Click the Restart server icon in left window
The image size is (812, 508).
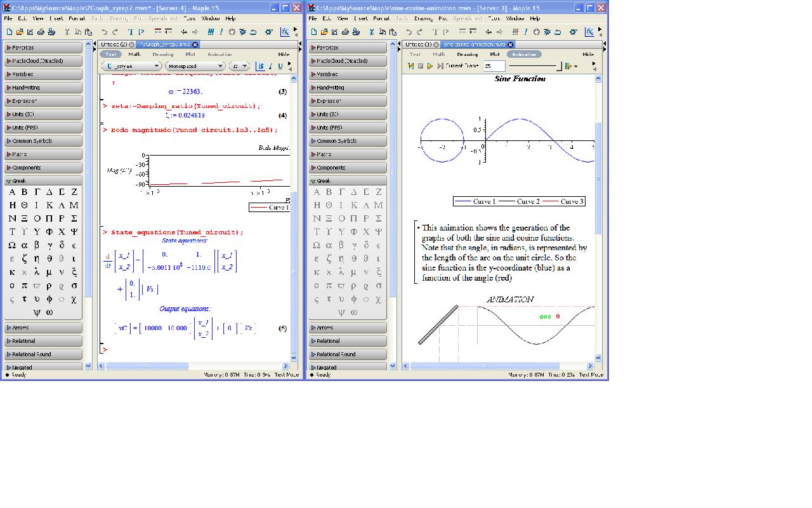click(x=253, y=32)
